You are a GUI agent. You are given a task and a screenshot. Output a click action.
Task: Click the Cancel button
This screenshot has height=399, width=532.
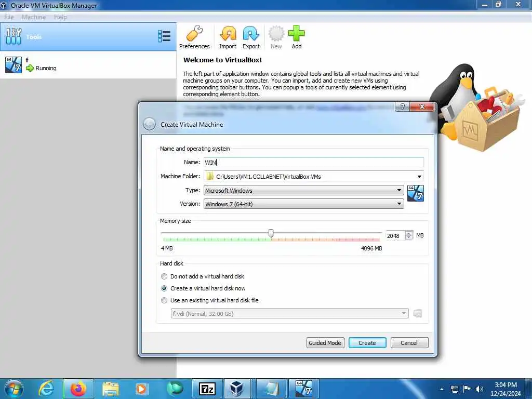tap(409, 343)
